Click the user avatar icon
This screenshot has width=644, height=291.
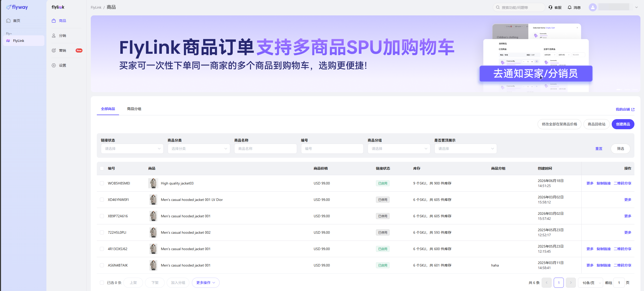(x=593, y=7)
